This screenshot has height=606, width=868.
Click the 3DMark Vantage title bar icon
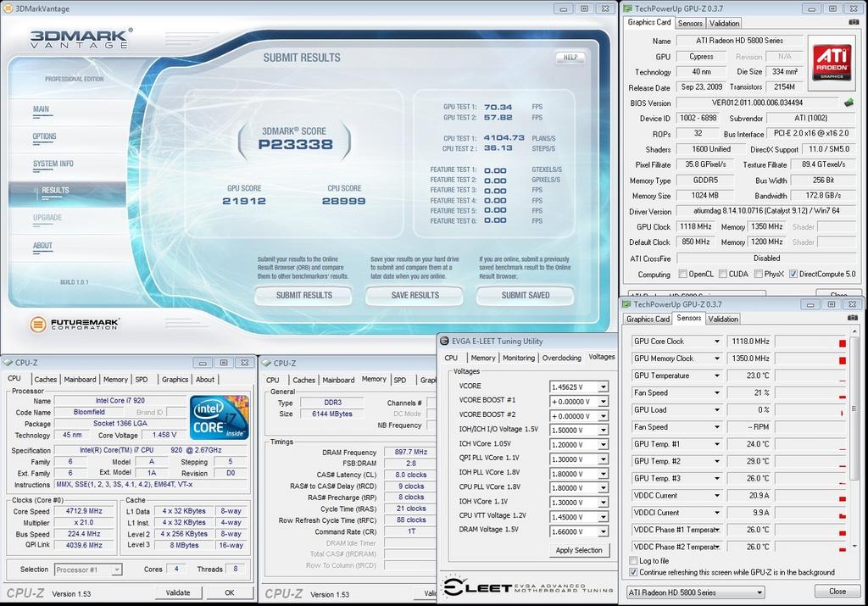[8, 8]
